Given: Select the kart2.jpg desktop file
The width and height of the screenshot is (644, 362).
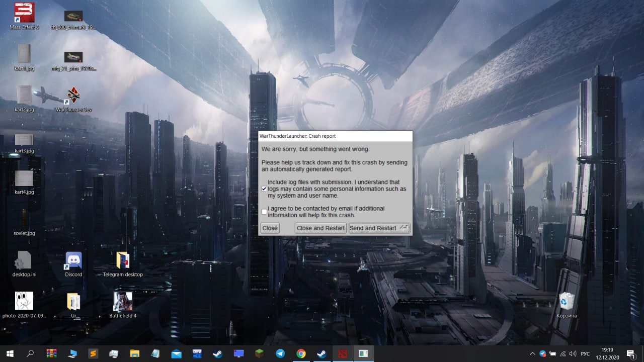Looking at the screenshot, I should coord(24,99).
